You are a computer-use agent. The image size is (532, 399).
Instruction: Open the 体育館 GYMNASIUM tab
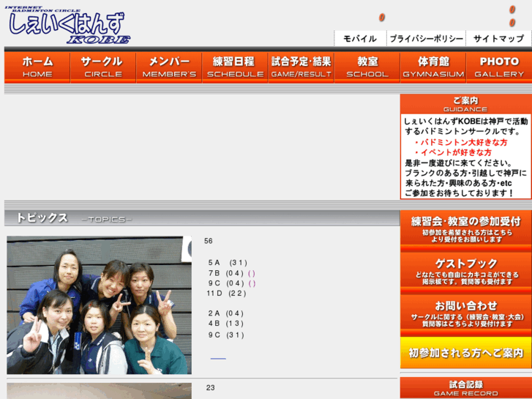click(433, 67)
